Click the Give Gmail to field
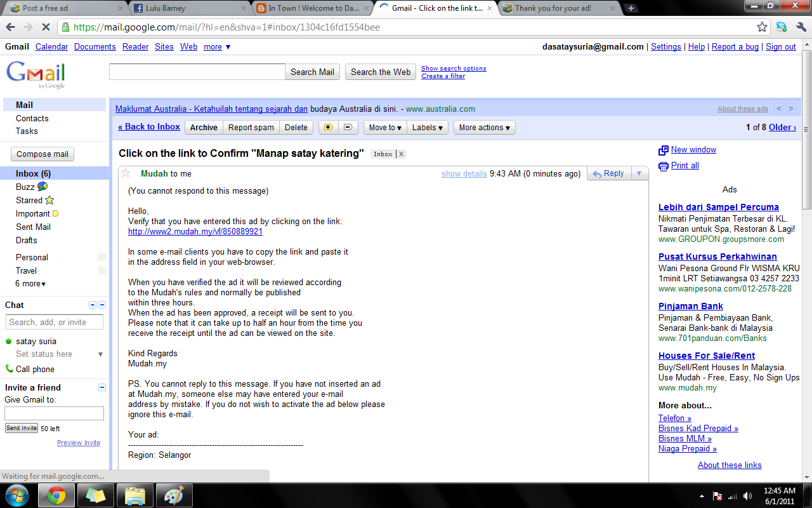 pos(54,413)
